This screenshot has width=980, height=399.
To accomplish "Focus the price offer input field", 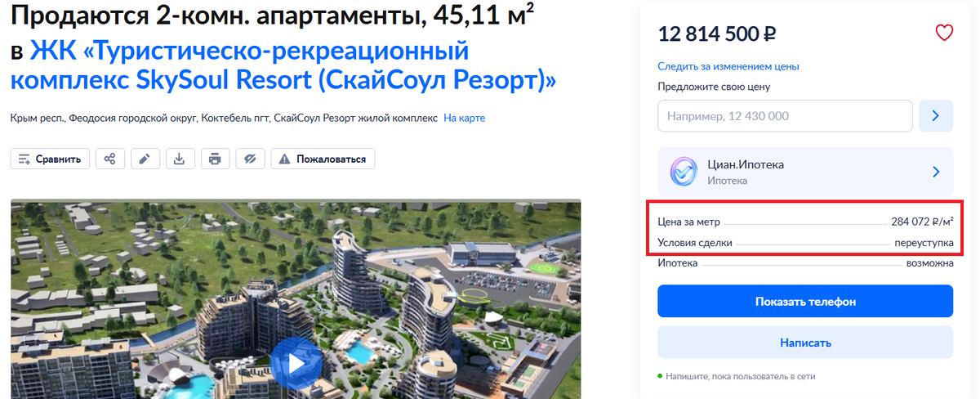I will click(x=785, y=116).
